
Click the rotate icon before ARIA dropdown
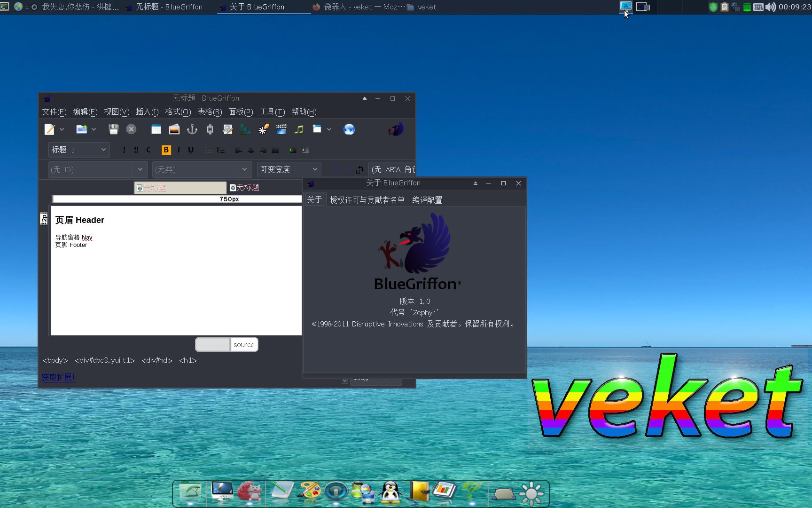point(359,170)
